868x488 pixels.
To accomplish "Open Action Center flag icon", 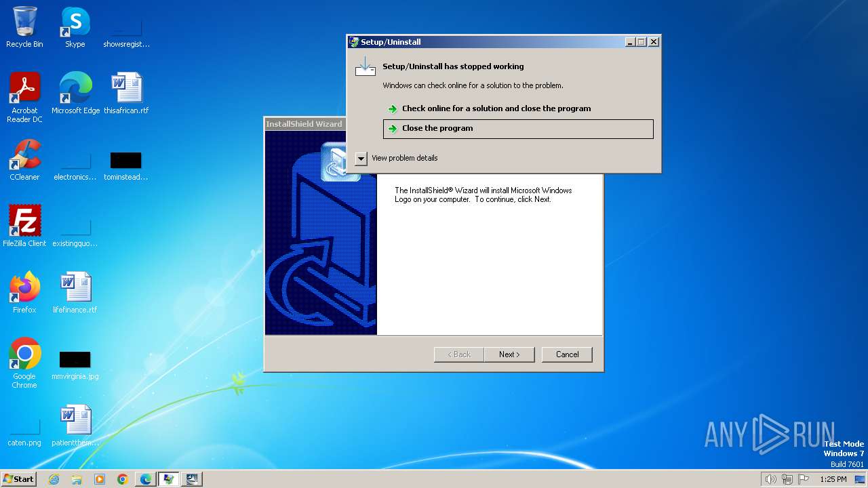I will (x=804, y=479).
